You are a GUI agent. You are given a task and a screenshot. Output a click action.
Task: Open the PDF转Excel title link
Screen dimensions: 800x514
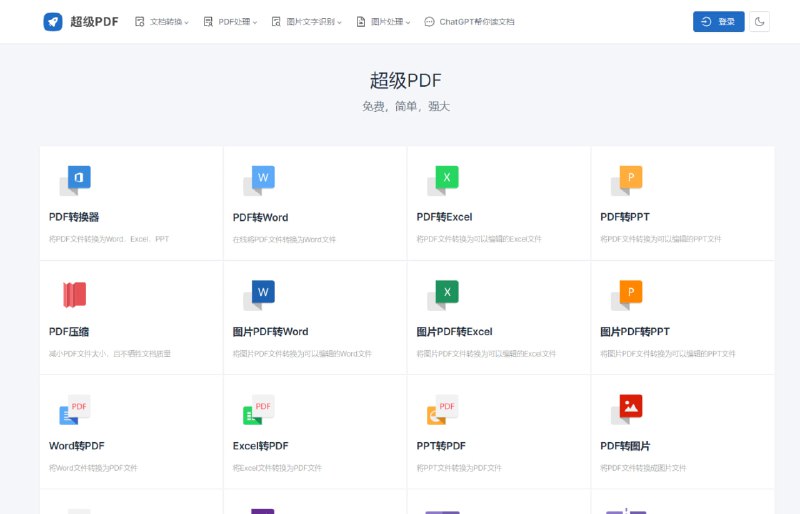coord(444,217)
